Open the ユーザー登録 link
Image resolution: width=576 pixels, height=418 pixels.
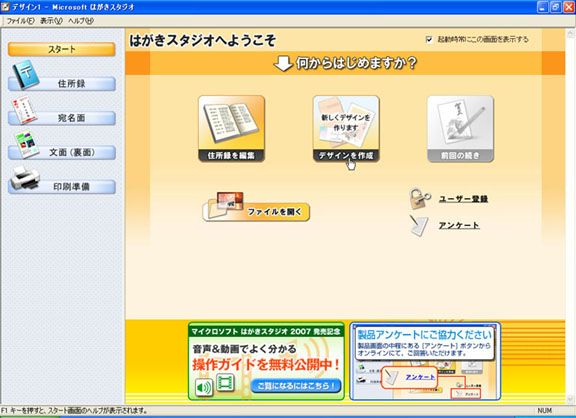pyautogui.click(x=464, y=199)
